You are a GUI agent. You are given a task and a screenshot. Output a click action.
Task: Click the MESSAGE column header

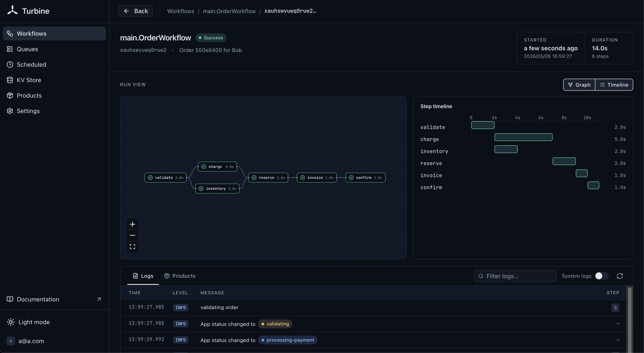coord(212,293)
